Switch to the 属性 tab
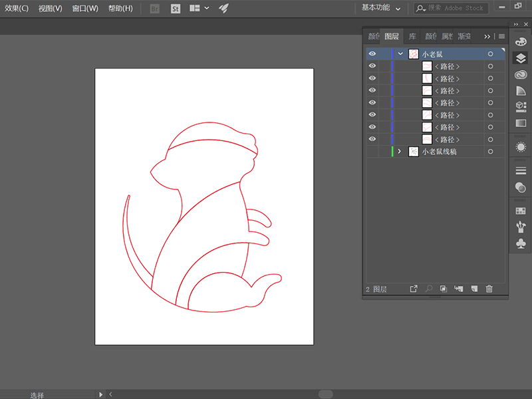The width and height of the screenshot is (532, 399). (x=447, y=37)
